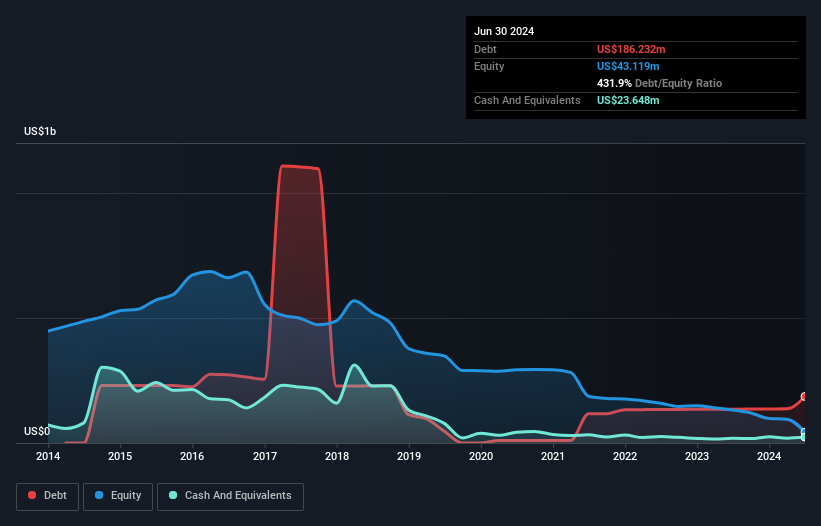Screen dimensions: 821x526
Task: Click the 2024 x-axis label
Action: pos(769,456)
